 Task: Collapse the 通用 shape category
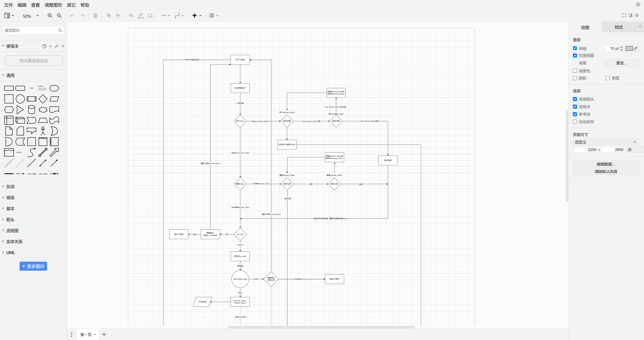[33, 75]
